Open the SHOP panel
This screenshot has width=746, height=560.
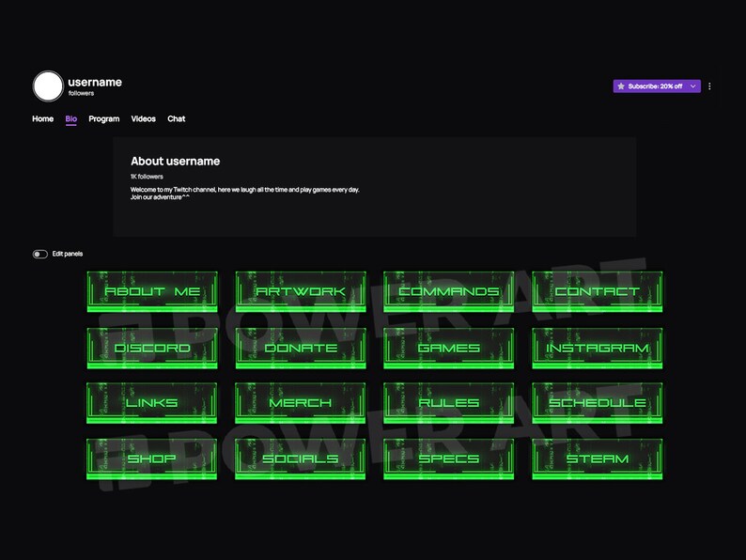point(152,459)
